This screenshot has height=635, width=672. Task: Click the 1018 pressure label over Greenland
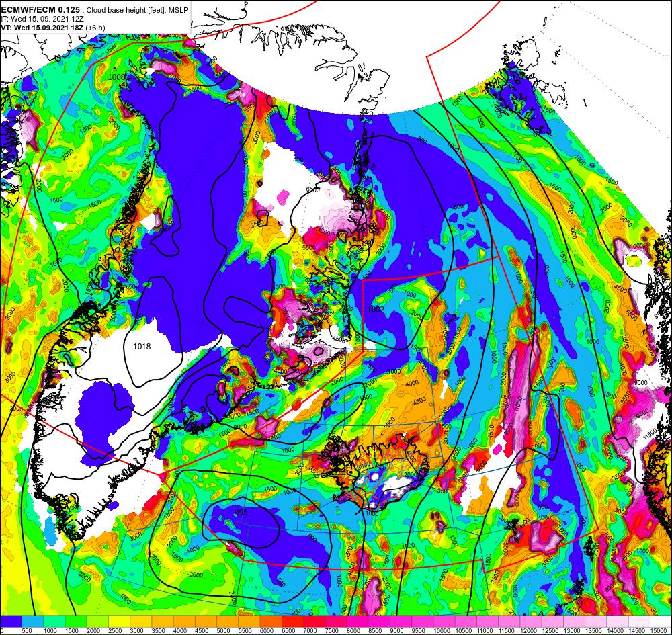pyautogui.click(x=142, y=346)
